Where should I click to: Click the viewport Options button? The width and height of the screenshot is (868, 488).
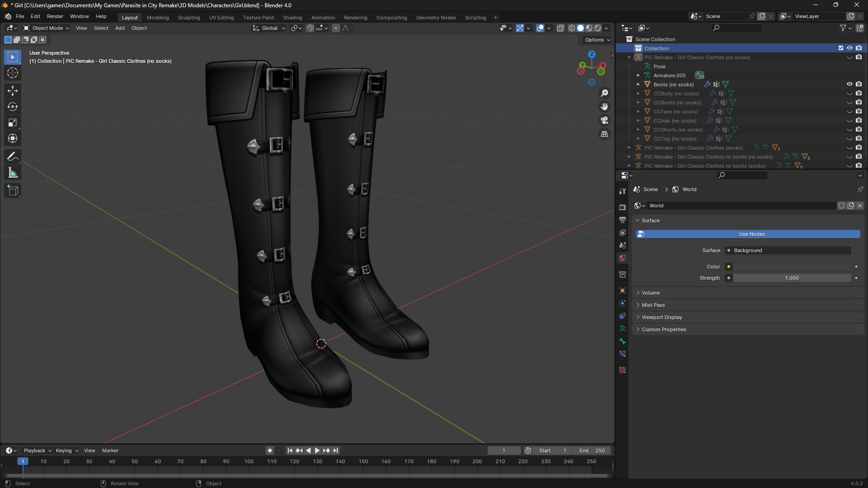(597, 40)
